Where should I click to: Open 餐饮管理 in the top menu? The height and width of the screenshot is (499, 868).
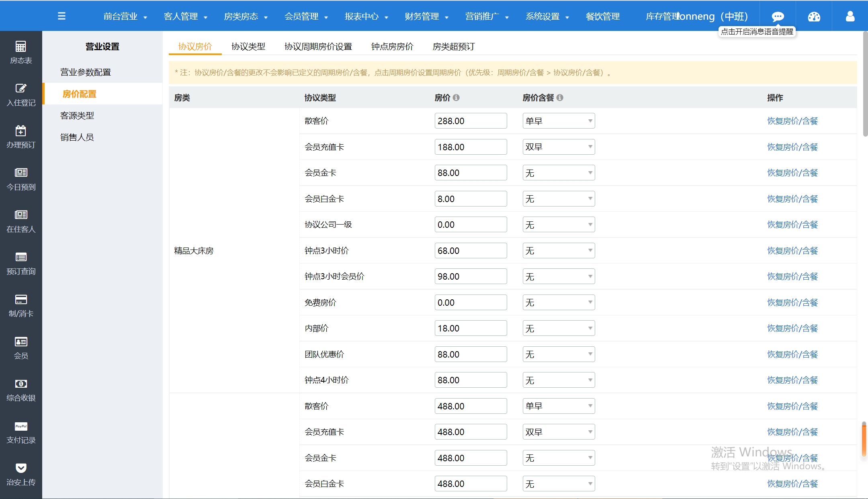[602, 16]
